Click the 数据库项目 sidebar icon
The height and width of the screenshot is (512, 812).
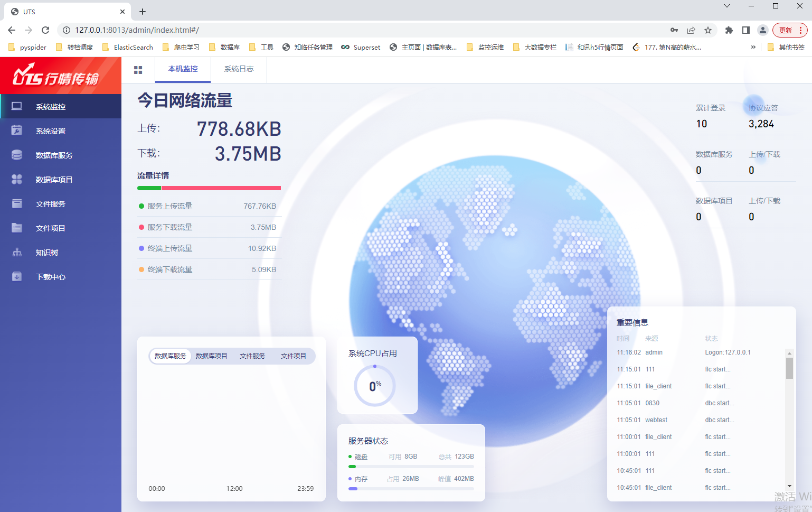(x=17, y=179)
